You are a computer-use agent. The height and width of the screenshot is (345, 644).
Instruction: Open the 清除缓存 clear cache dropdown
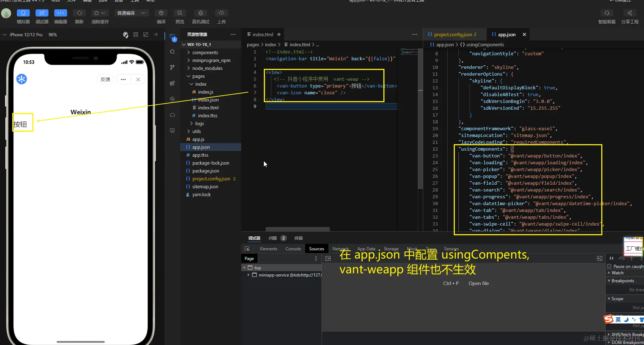[x=100, y=13]
